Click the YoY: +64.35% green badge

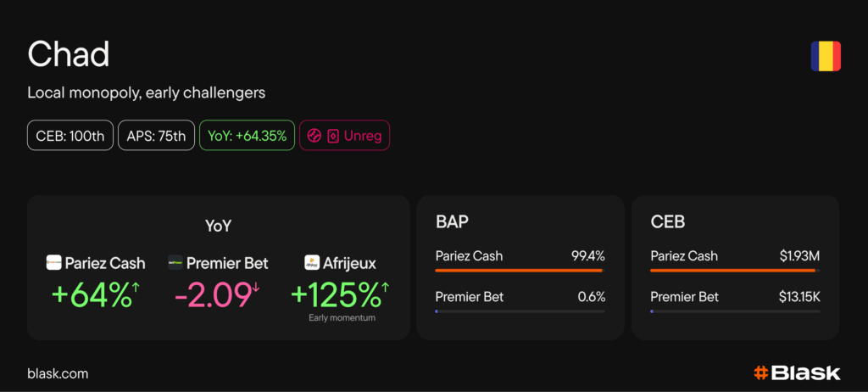(x=247, y=136)
